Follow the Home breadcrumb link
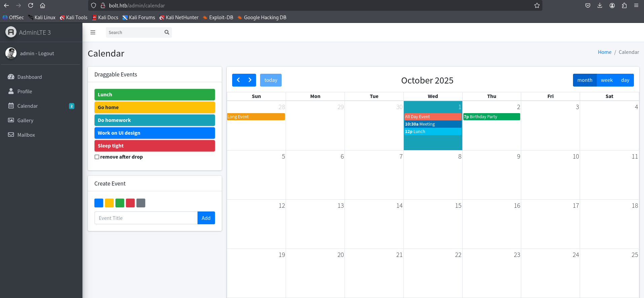Image resolution: width=644 pixels, height=298 pixels. 604,52
